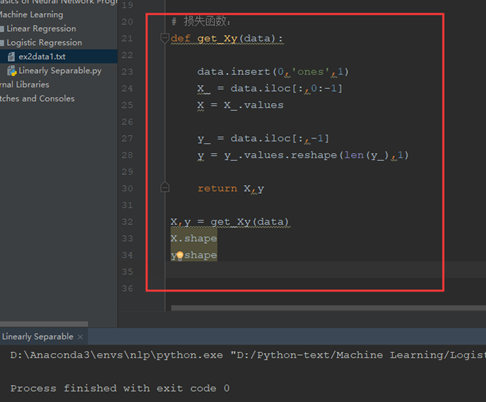Click 'Process finished with exit code 0' output
Image resolution: width=486 pixels, height=402 pixels.
pyautogui.click(x=120, y=389)
